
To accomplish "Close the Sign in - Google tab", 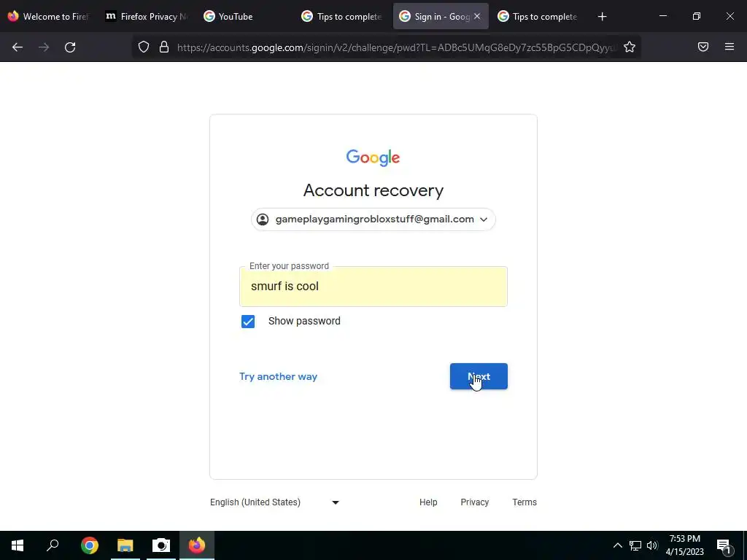I will 477,16.
